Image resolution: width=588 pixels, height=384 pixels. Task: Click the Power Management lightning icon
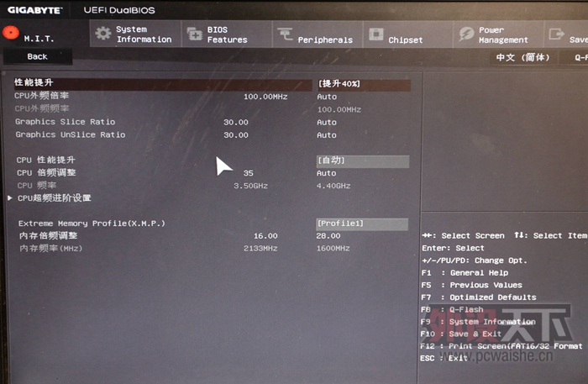(466, 34)
